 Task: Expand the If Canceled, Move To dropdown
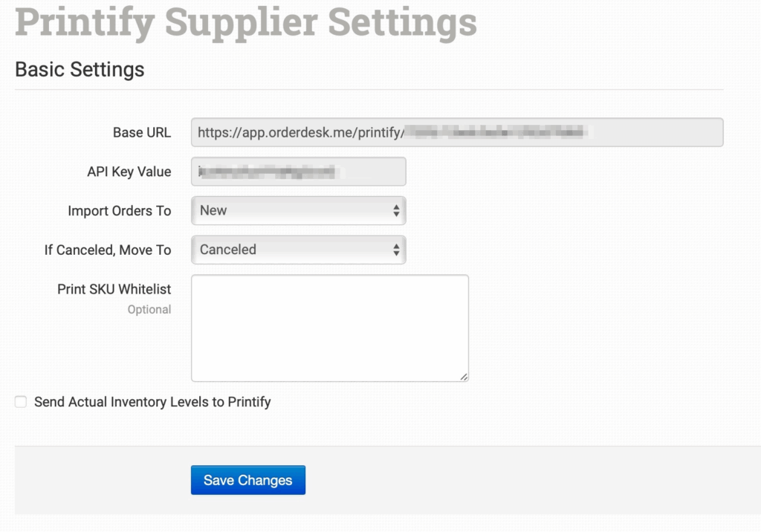(x=297, y=250)
